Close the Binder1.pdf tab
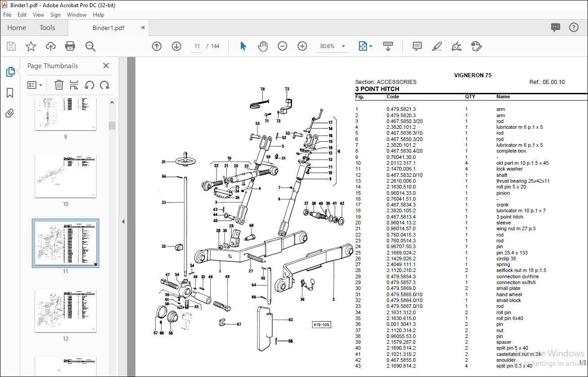The width and height of the screenshot is (588, 377). click(143, 28)
